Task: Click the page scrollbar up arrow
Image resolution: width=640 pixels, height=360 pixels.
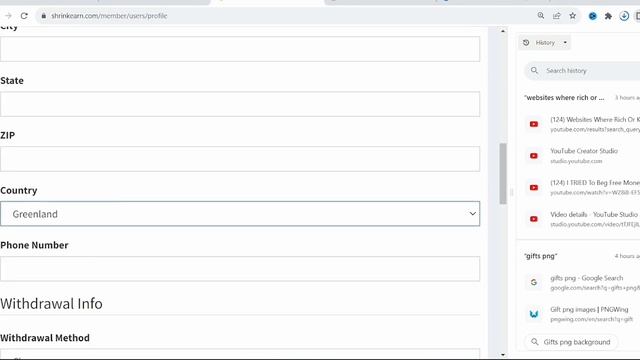Action: tap(503, 31)
